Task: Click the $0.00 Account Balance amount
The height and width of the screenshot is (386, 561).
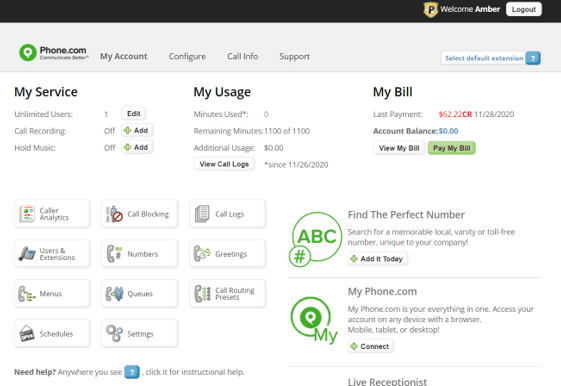Action: pyautogui.click(x=449, y=131)
